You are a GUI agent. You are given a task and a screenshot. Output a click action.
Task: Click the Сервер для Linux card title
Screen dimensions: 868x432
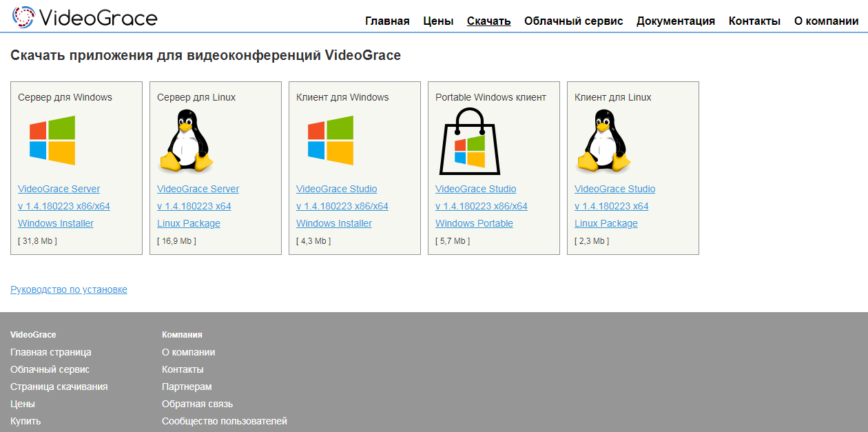coord(196,97)
